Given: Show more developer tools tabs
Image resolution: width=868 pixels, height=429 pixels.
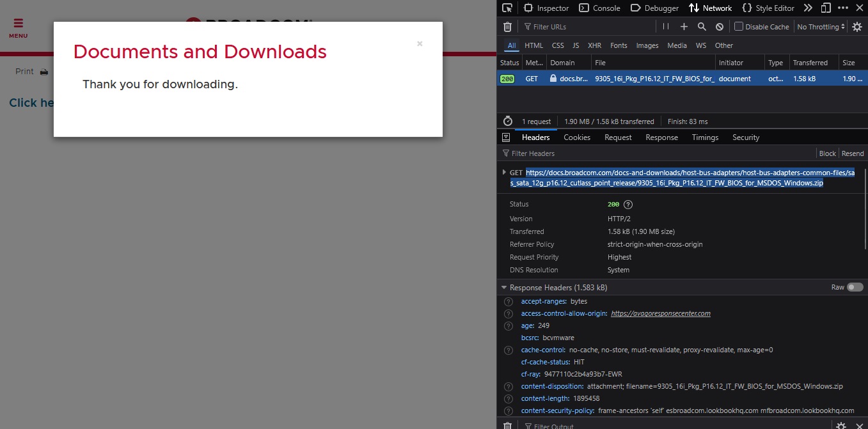Looking at the screenshot, I should pos(808,8).
